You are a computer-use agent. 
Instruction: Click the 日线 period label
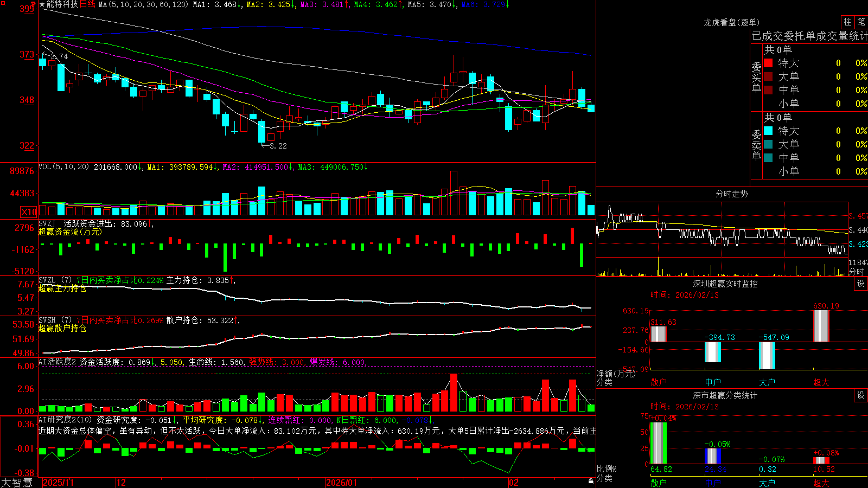(87, 4)
